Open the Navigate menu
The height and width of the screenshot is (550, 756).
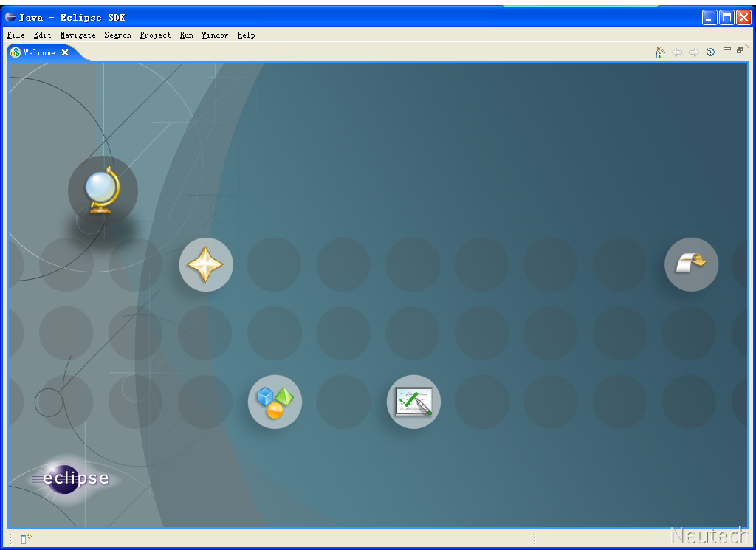click(x=78, y=35)
